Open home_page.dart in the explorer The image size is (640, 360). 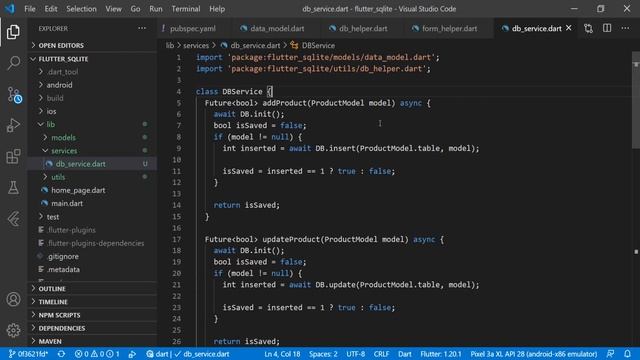point(78,190)
